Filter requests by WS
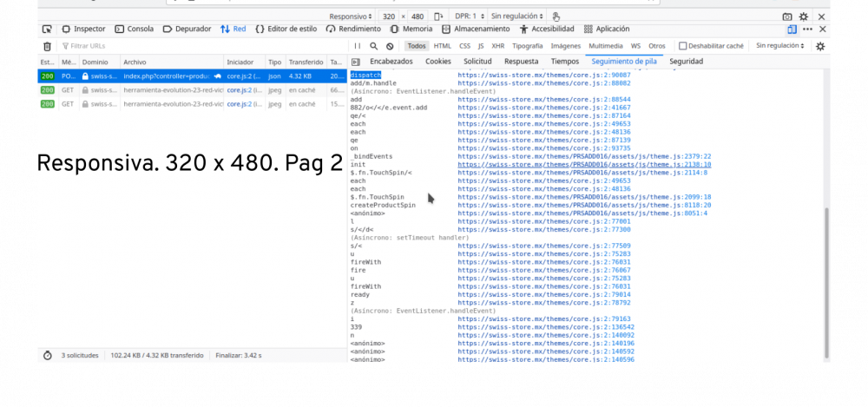Viewport: 868px width, 407px height. coord(636,46)
